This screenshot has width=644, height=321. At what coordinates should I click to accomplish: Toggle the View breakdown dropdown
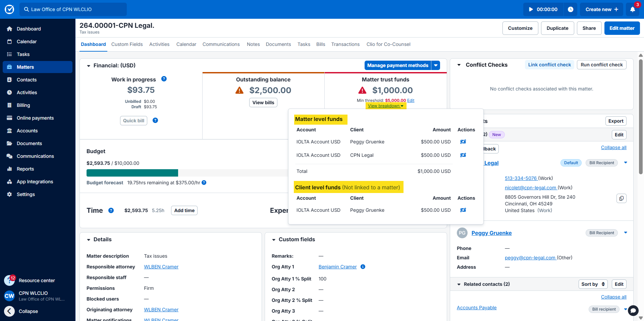385,106
